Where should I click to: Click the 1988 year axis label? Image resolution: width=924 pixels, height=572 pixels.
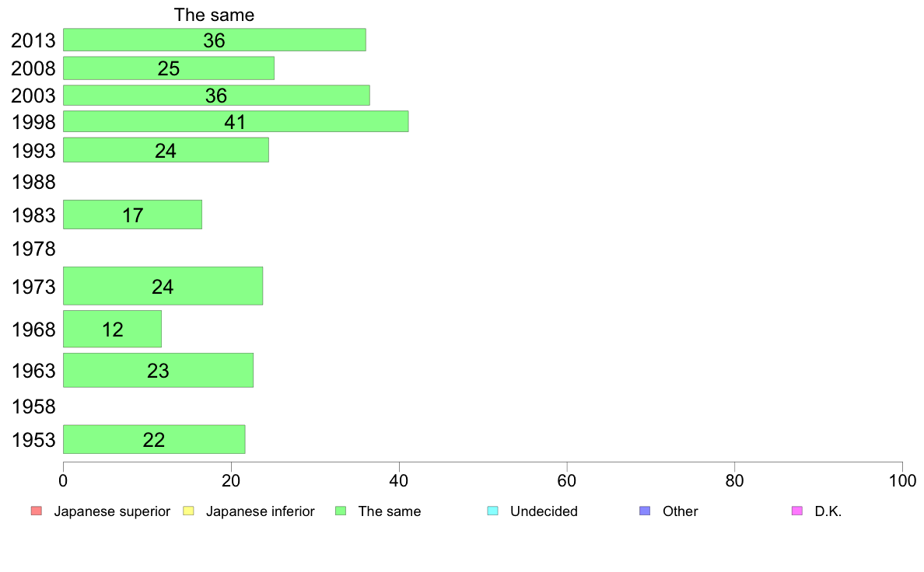tap(33, 183)
